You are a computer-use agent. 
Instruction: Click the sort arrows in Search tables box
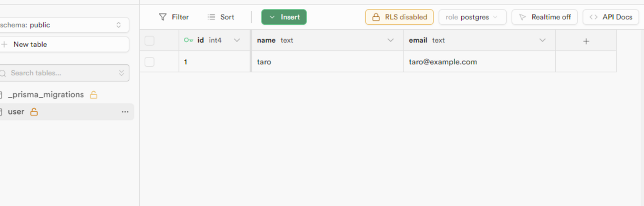click(x=121, y=73)
